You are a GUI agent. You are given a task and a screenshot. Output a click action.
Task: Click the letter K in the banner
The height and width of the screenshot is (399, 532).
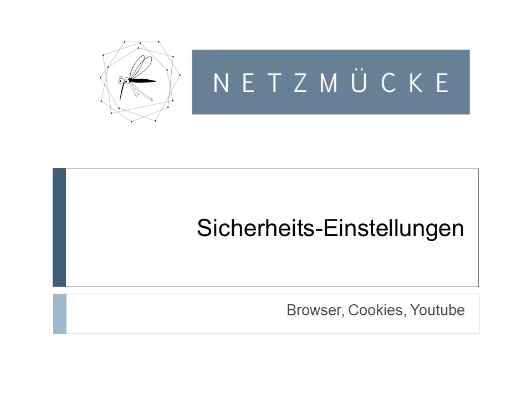(417, 83)
